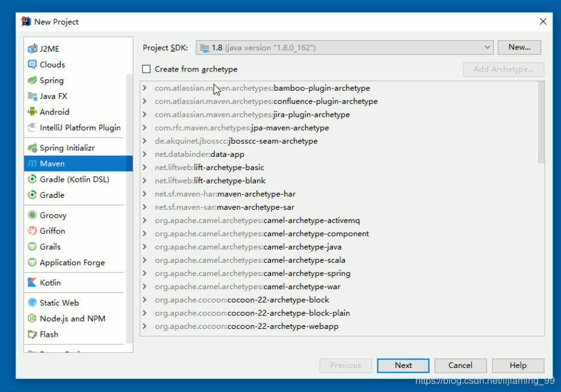Expand the camel-archetype-scala entry
This screenshot has width=561, height=392.
click(144, 260)
